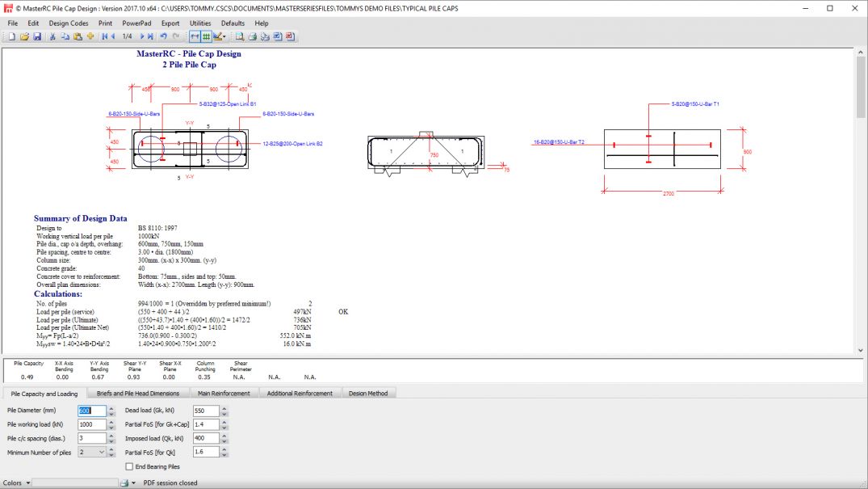Tick the End Bearing Piles checkbox

[129, 466]
